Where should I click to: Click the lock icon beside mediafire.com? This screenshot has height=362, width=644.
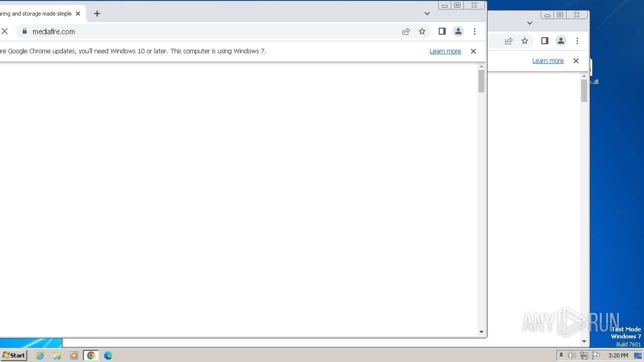pos(24,31)
